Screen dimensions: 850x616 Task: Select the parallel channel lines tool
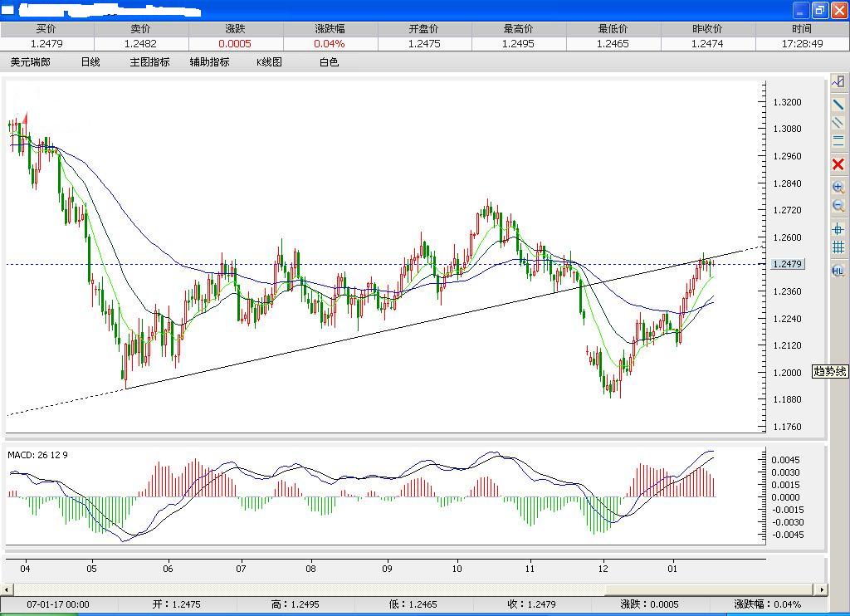click(x=838, y=123)
